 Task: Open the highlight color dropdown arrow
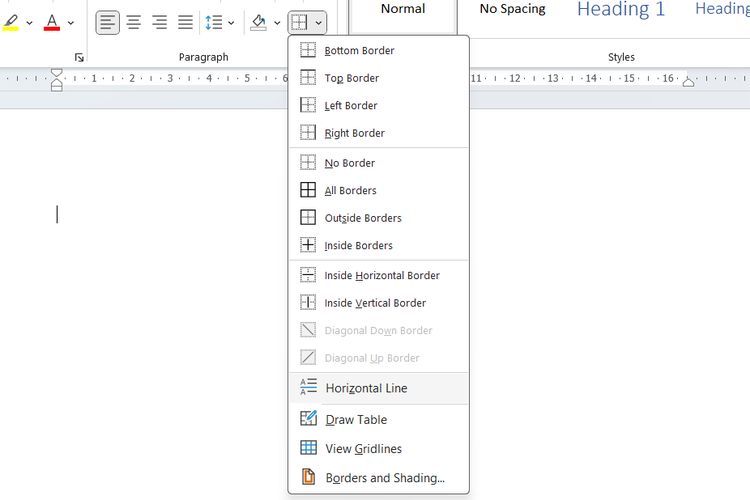click(29, 22)
